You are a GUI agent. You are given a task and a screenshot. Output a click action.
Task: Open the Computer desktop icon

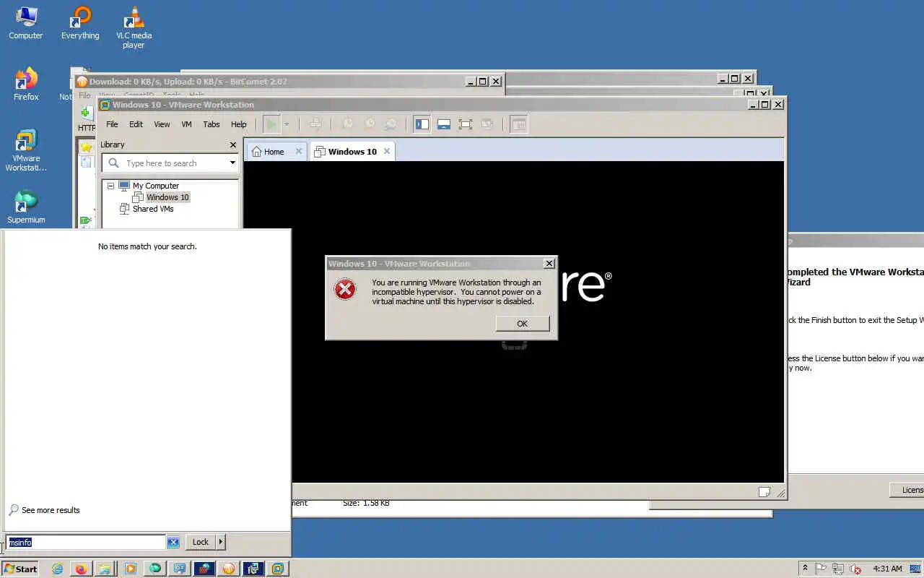(26, 23)
